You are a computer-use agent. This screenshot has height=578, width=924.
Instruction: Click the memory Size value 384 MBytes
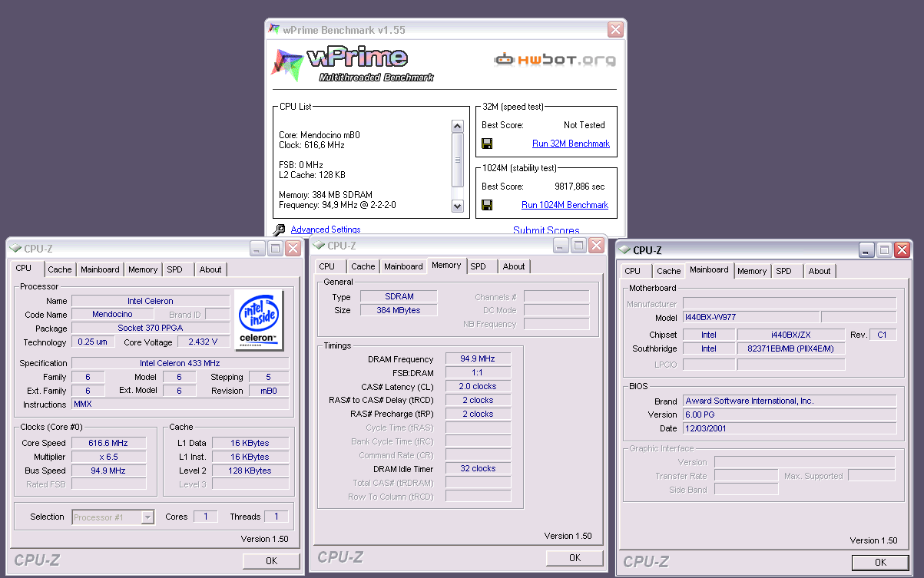click(399, 311)
